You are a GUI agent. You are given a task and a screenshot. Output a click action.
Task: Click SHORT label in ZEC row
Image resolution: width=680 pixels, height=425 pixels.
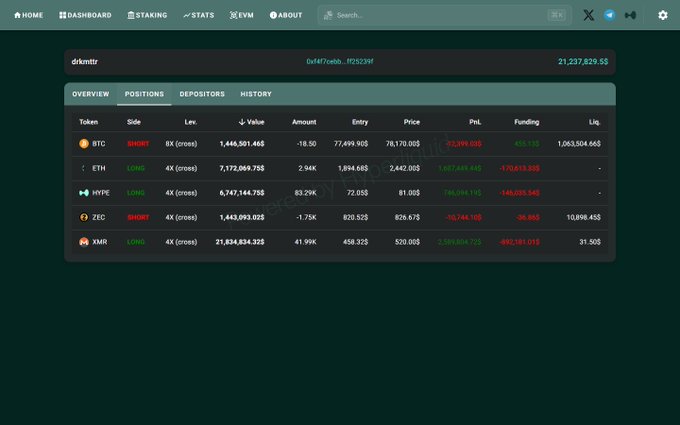(138, 217)
